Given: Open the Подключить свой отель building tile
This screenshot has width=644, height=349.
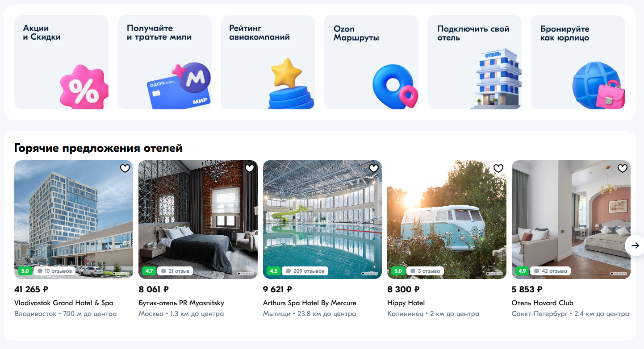Looking at the screenshot, I should tap(474, 62).
